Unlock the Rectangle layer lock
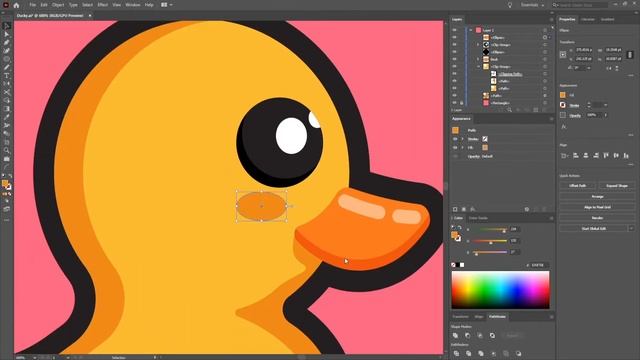This screenshot has width=640, height=360. (462, 103)
